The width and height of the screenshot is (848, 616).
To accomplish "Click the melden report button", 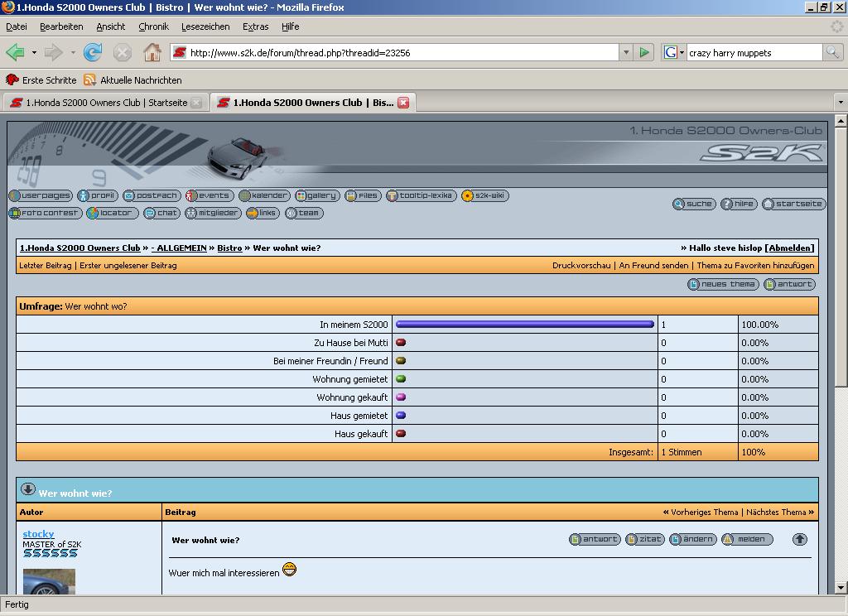I will pos(746,539).
